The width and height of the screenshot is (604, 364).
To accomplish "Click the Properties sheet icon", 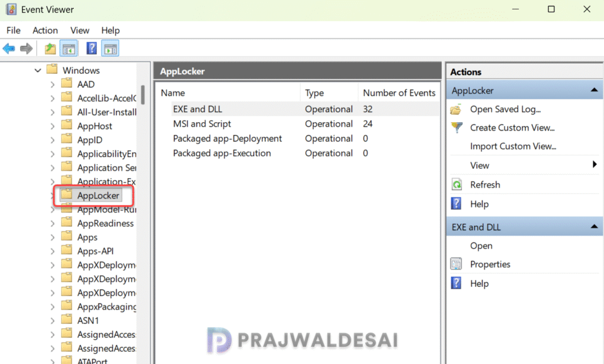I will pyautogui.click(x=456, y=264).
